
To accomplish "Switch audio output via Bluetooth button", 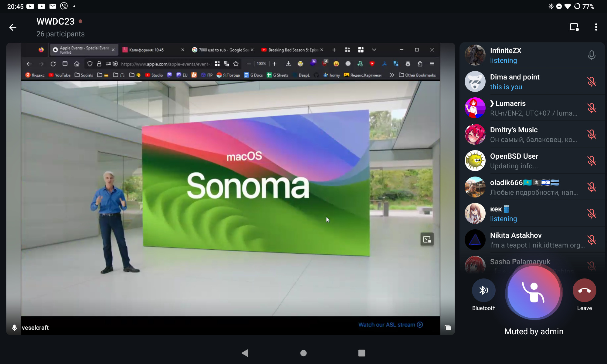I will pos(483,290).
